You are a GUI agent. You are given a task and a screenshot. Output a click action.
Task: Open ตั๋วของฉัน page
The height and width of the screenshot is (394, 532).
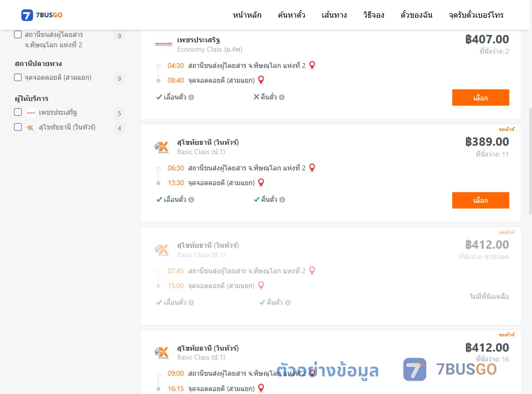point(416,15)
